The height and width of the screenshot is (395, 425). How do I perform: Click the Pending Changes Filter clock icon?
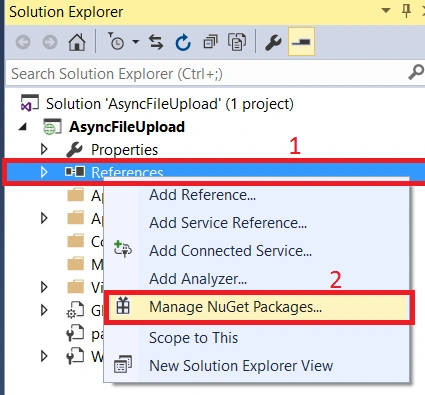tap(116, 41)
